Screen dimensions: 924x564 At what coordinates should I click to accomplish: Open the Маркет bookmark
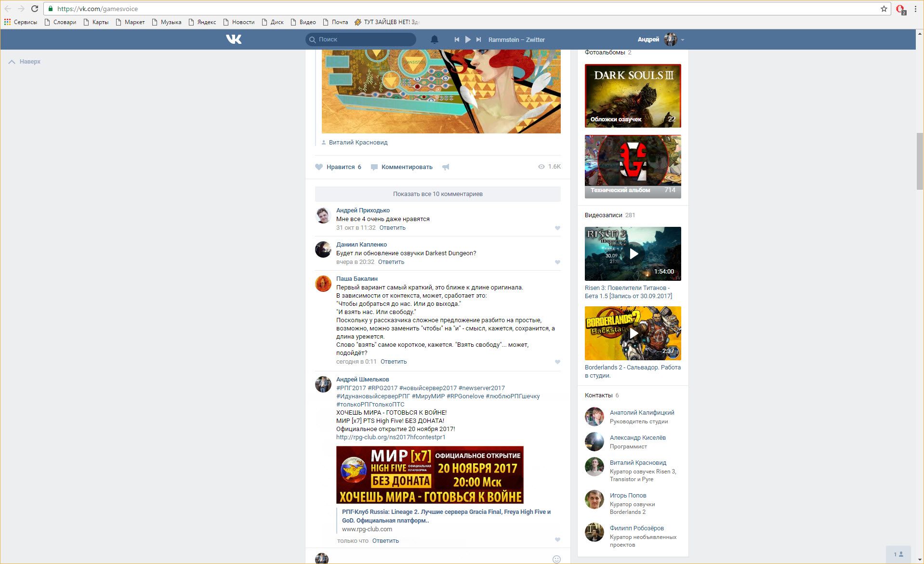point(130,22)
